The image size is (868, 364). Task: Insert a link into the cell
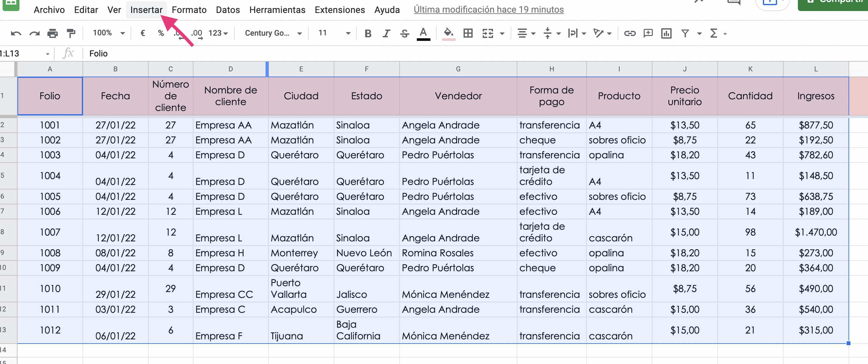coord(629,33)
